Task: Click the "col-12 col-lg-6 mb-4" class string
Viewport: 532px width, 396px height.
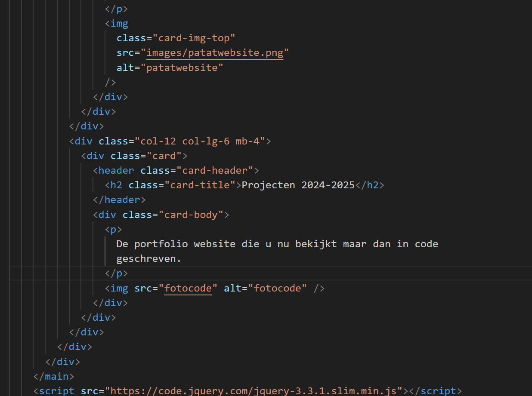Action: point(200,141)
